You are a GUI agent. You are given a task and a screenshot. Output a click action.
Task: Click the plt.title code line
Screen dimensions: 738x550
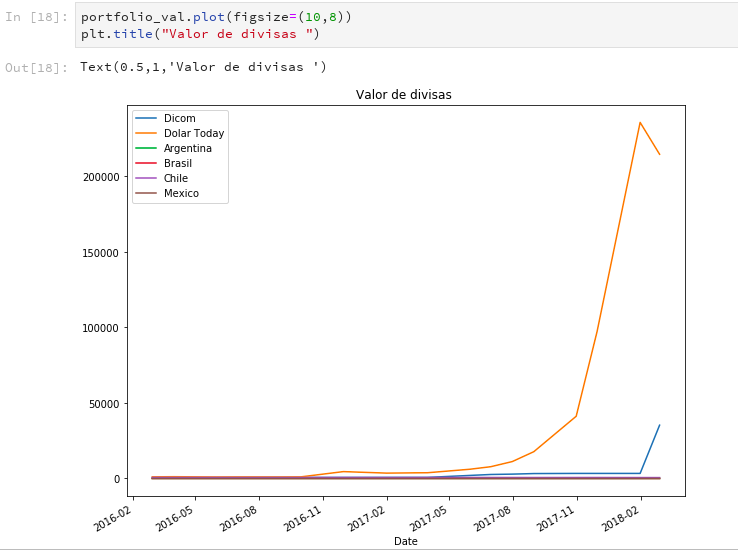200,34
